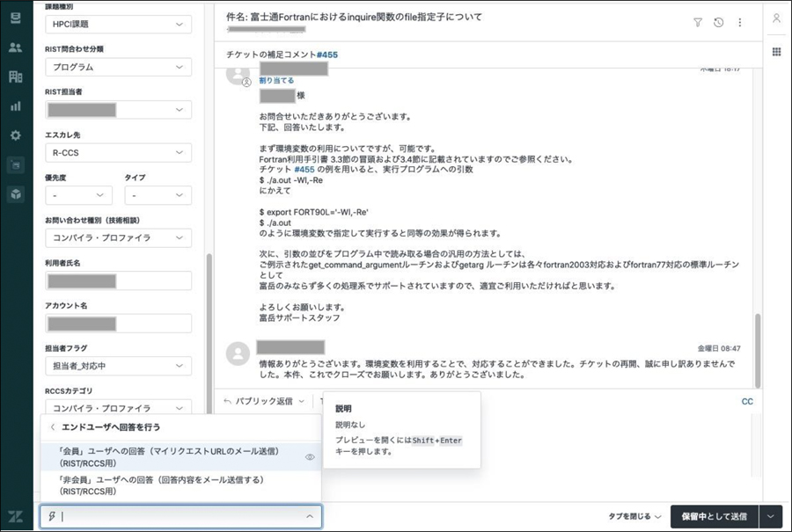The image size is (792, 532).
Task: Click the left properties panel scrollbar
Action: (x=209, y=333)
